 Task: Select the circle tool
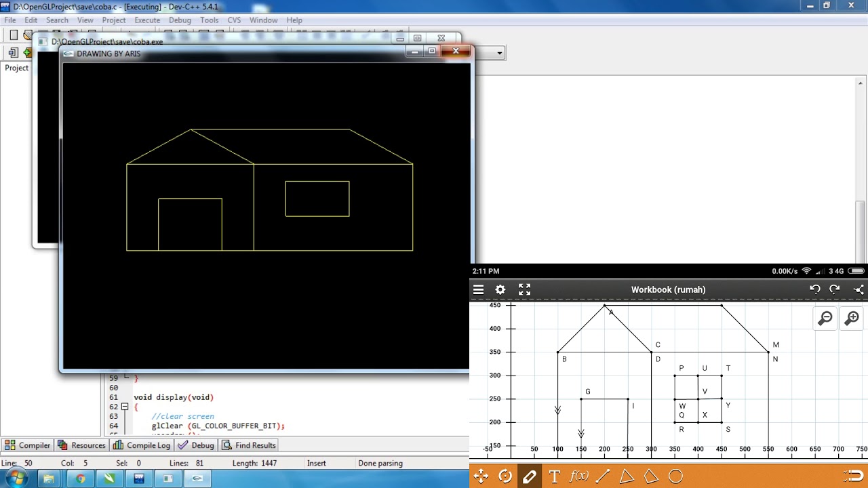tap(675, 476)
